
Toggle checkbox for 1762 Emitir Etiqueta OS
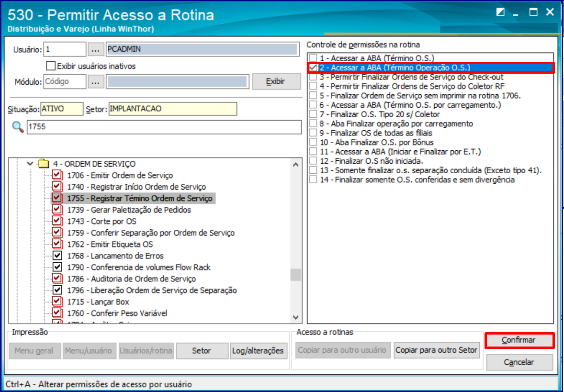57,244
